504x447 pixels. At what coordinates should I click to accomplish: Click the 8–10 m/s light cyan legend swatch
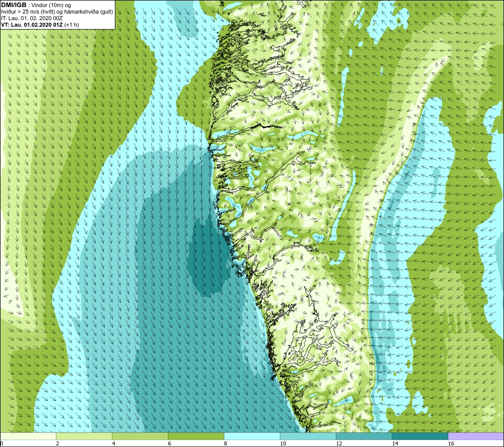tap(252, 436)
